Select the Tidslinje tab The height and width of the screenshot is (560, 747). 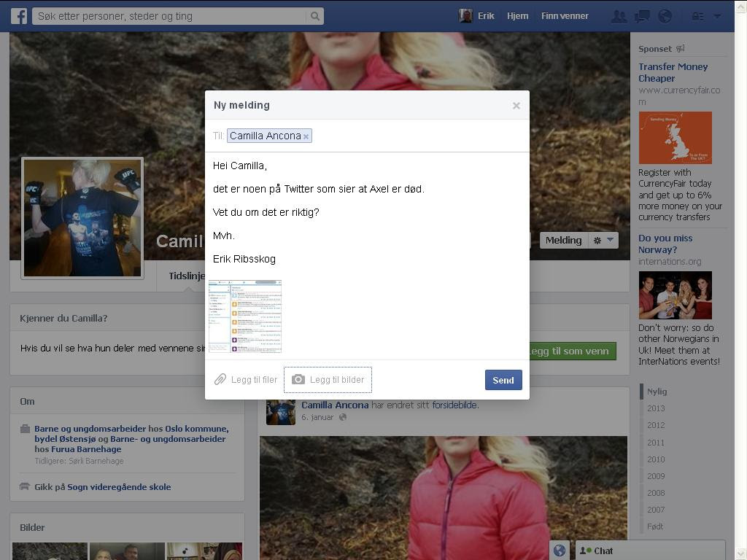tap(187, 276)
